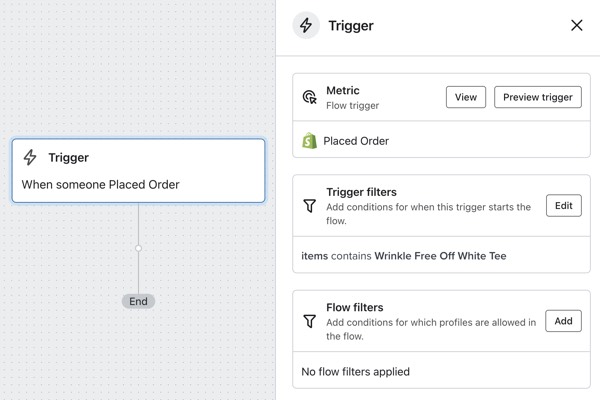This screenshot has width=600, height=400.
Task: Click the lightning icon in the panel header
Action: pos(306,26)
